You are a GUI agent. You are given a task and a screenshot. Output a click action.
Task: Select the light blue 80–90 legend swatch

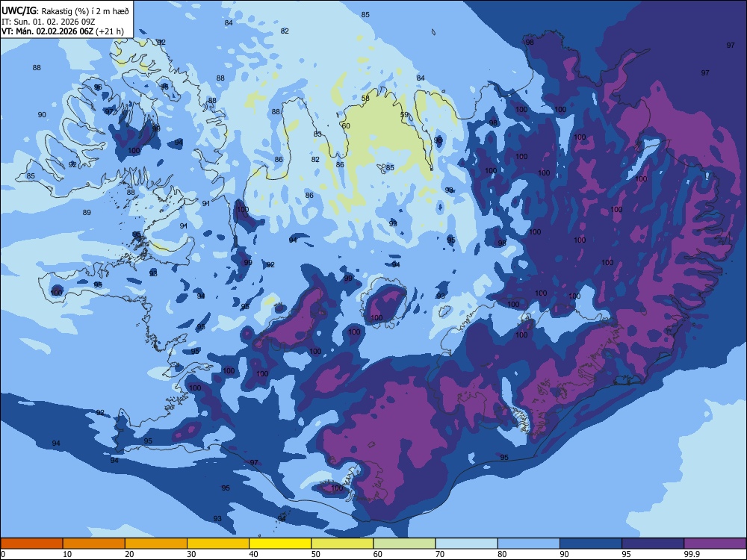pyautogui.click(x=528, y=544)
